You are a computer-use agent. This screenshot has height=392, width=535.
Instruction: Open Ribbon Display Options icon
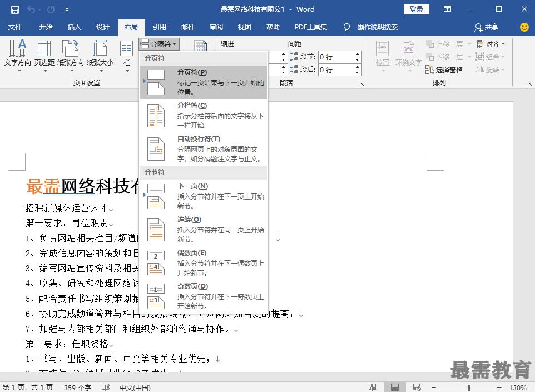coord(447,9)
